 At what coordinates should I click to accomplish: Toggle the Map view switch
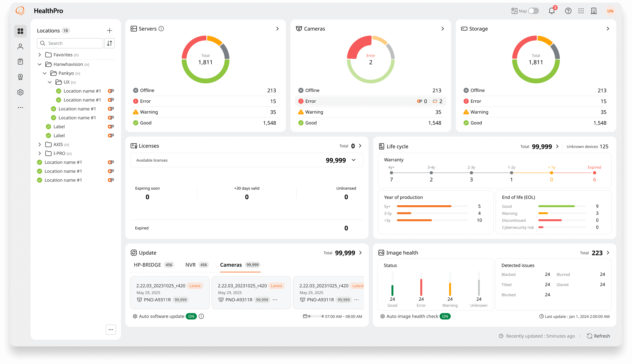pos(533,11)
